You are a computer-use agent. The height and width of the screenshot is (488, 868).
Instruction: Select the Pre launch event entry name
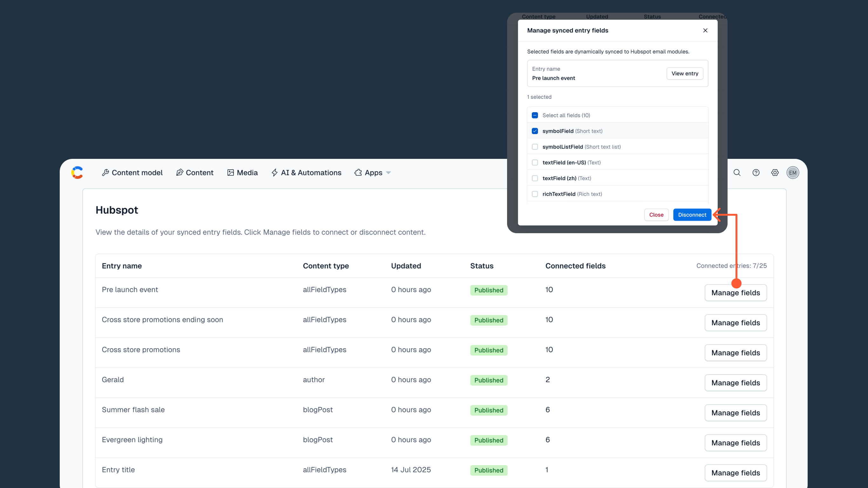click(130, 289)
